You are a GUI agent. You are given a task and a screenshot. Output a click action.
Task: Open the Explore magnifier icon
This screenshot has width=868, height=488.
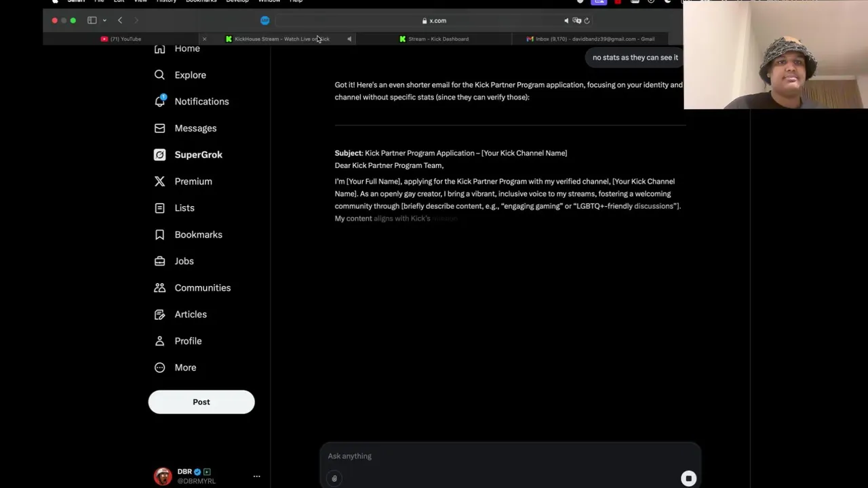click(x=159, y=75)
